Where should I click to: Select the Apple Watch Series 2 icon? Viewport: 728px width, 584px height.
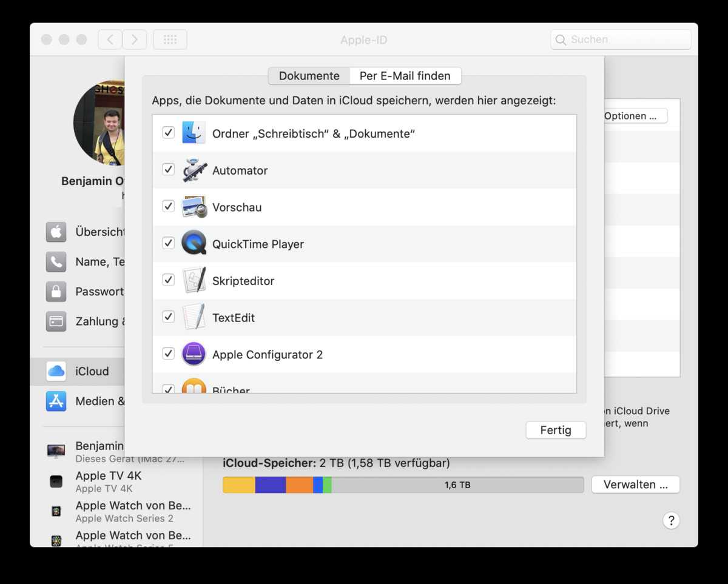(56, 511)
